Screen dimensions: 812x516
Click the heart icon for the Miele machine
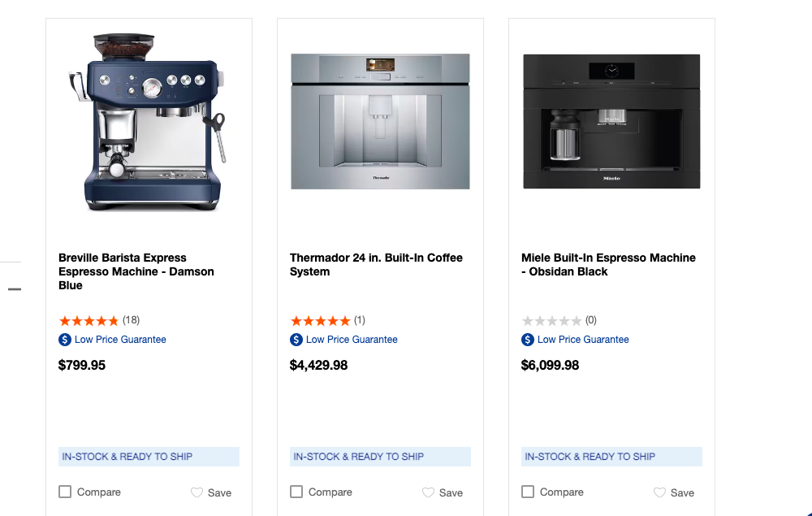pos(659,492)
